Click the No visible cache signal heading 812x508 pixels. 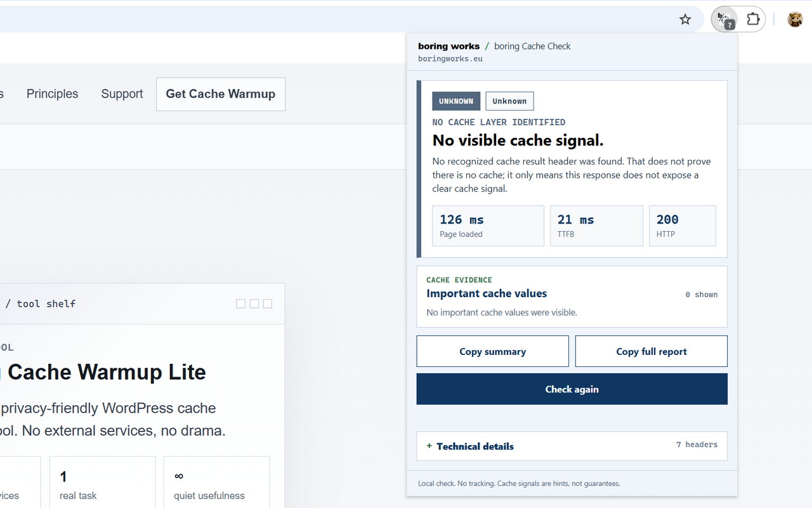[x=518, y=140]
